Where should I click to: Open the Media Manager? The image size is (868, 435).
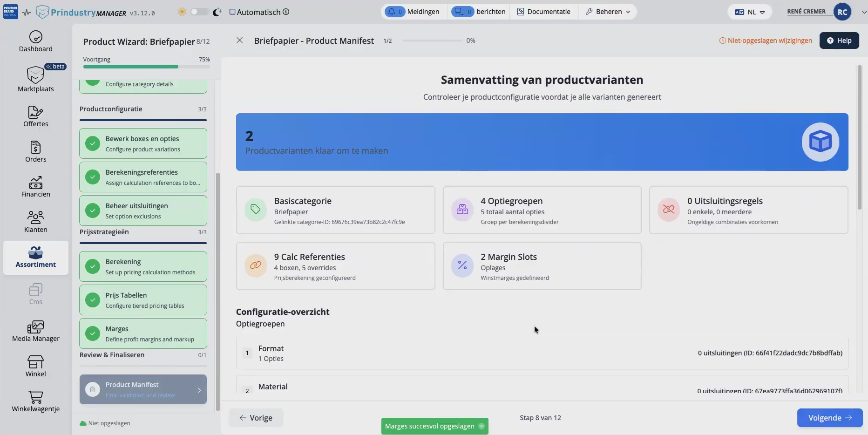point(35,331)
